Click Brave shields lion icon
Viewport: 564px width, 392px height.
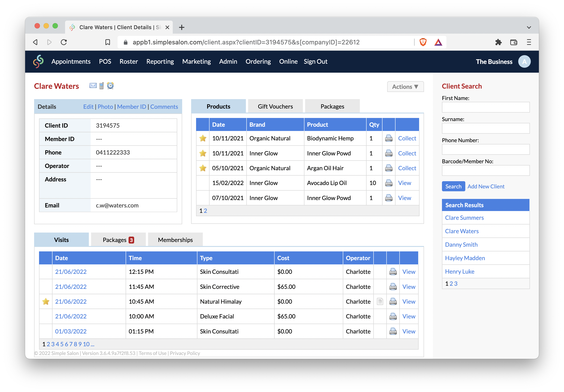[x=423, y=42]
